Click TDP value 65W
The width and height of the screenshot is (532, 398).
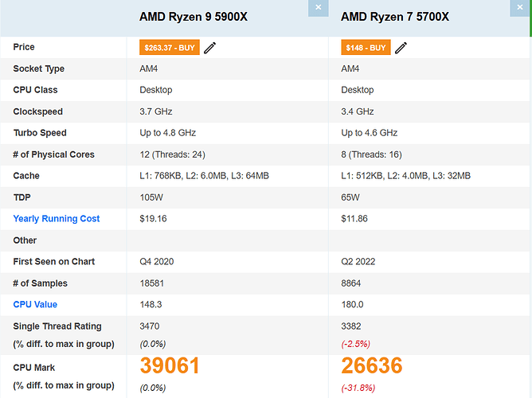pyautogui.click(x=350, y=197)
